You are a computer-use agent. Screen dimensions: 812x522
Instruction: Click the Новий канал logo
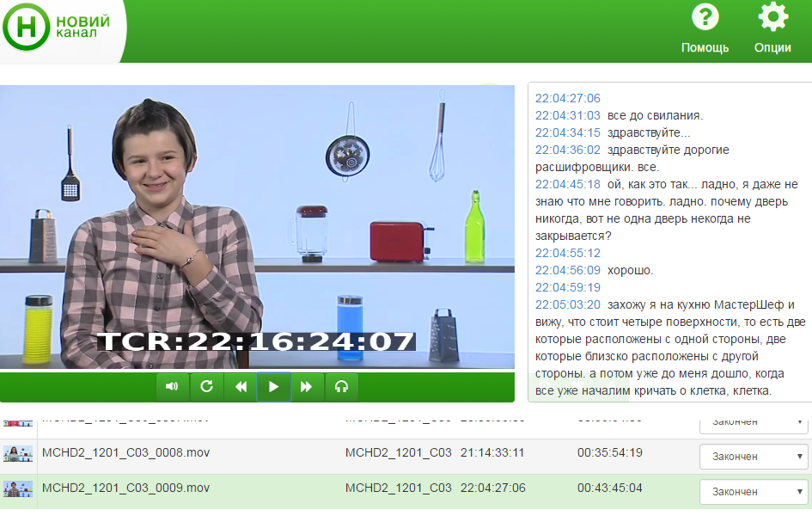point(57,27)
